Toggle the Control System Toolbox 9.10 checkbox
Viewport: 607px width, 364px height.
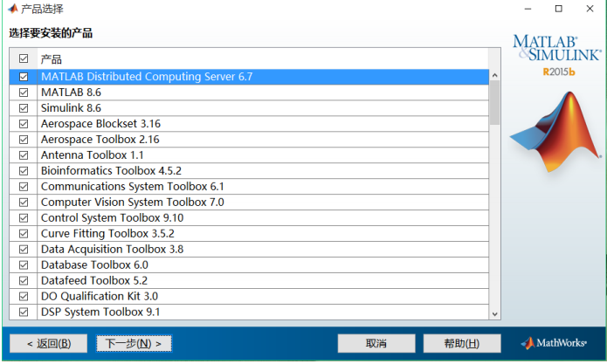(24, 217)
